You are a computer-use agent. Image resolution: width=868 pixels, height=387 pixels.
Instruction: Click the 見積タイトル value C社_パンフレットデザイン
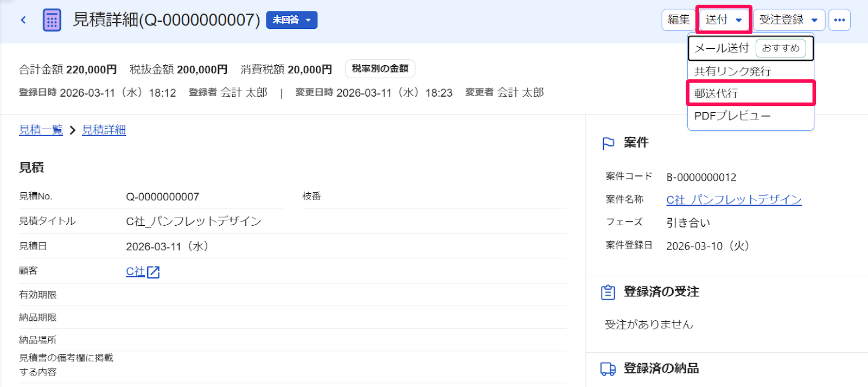[194, 221]
